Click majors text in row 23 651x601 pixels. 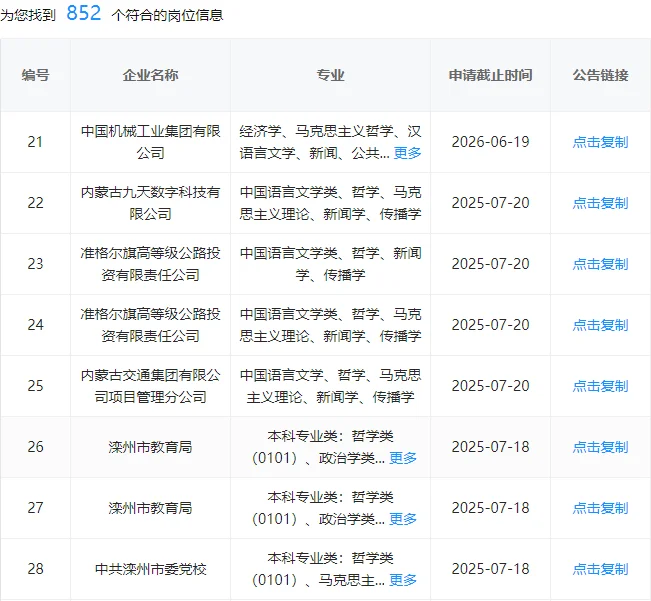pos(330,264)
